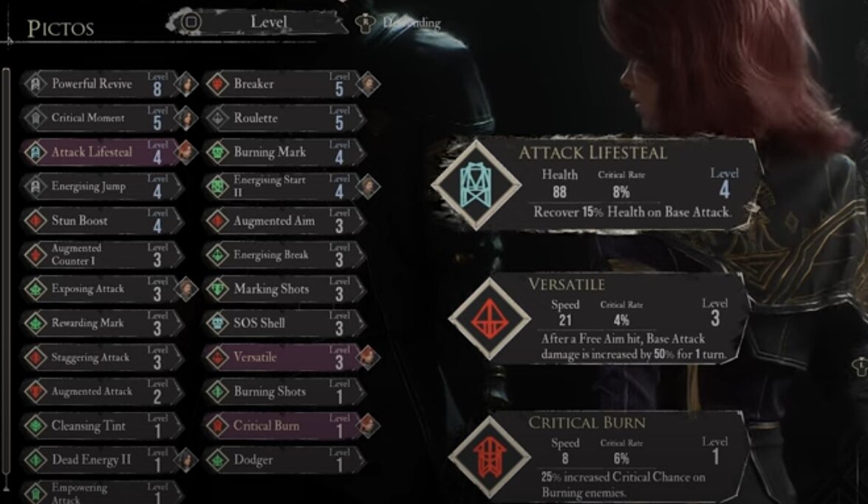This screenshot has width=868, height=504.
Task: Select the Roulette picto entry
Action: [x=284, y=118]
